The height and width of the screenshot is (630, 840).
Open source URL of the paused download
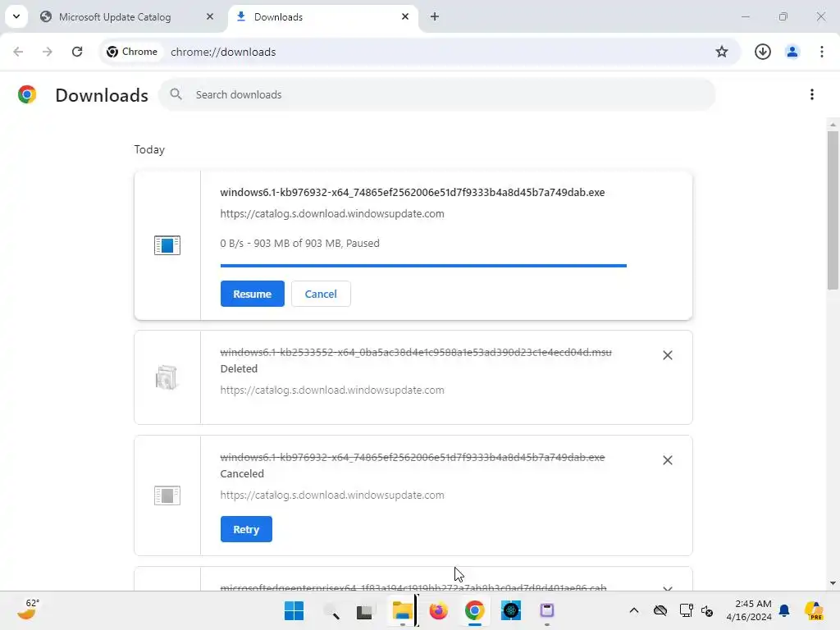[x=332, y=214]
